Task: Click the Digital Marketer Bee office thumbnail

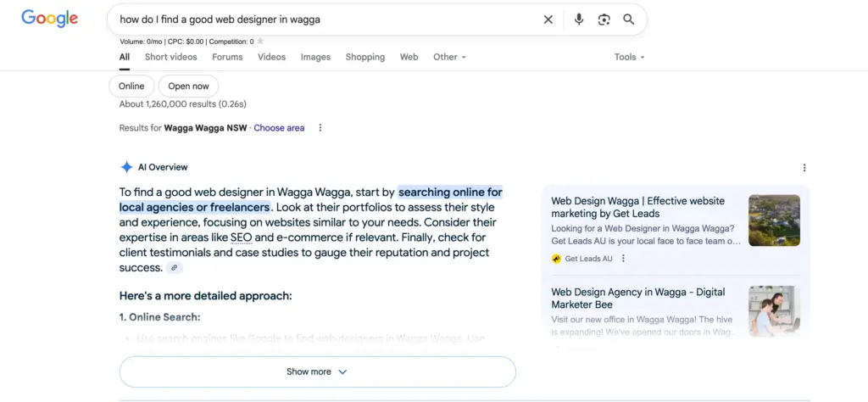Action: tap(774, 311)
